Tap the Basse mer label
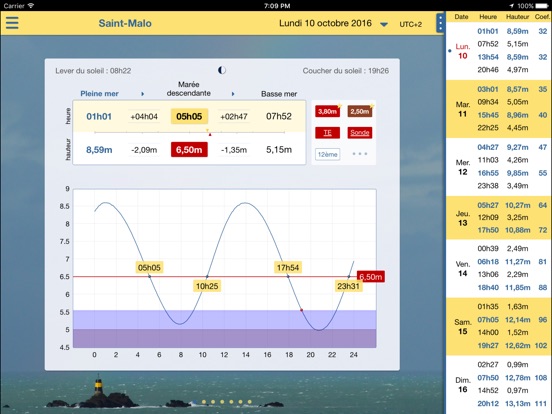This screenshot has height=414, width=552. tap(279, 94)
